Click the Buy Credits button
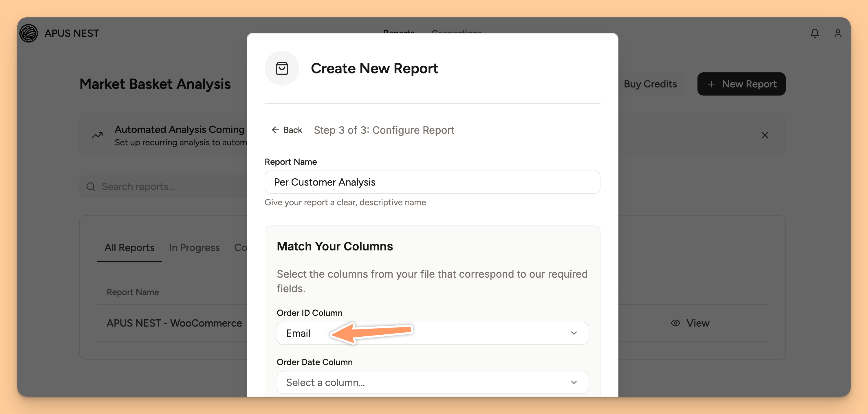 pos(650,84)
